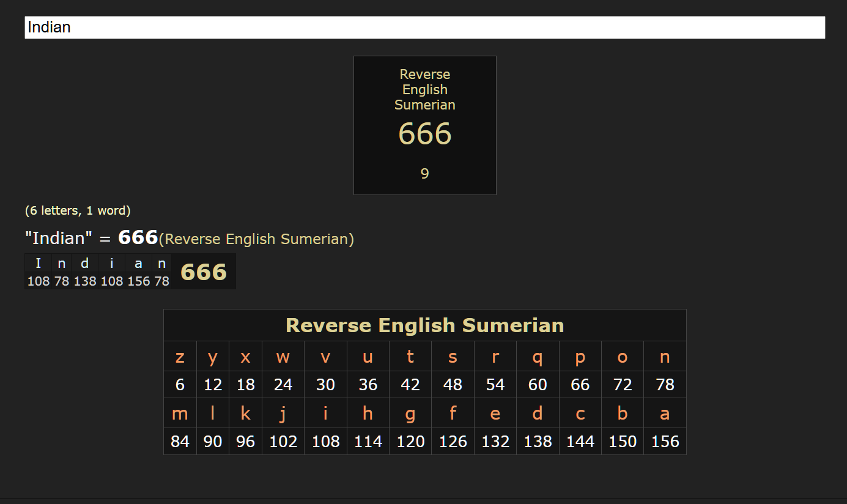Click value 54 under r in the chart
Screen dimensions: 847x504
pyautogui.click(x=495, y=385)
